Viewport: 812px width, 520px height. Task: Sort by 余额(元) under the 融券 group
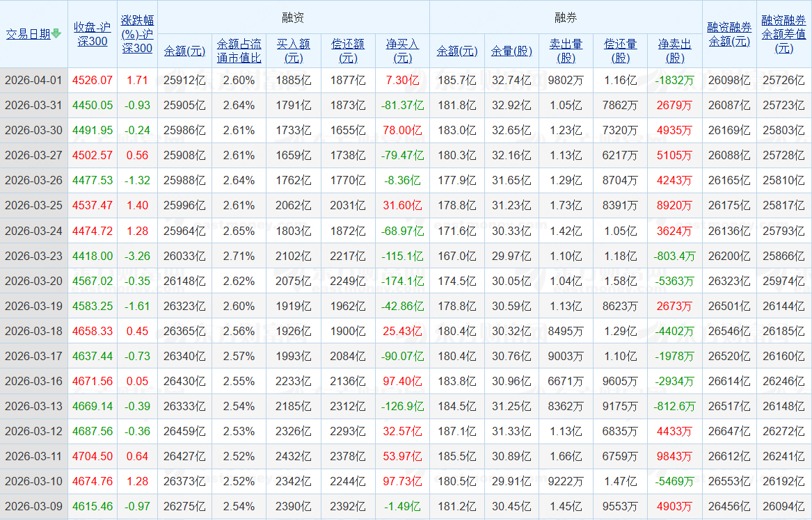click(x=457, y=51)
